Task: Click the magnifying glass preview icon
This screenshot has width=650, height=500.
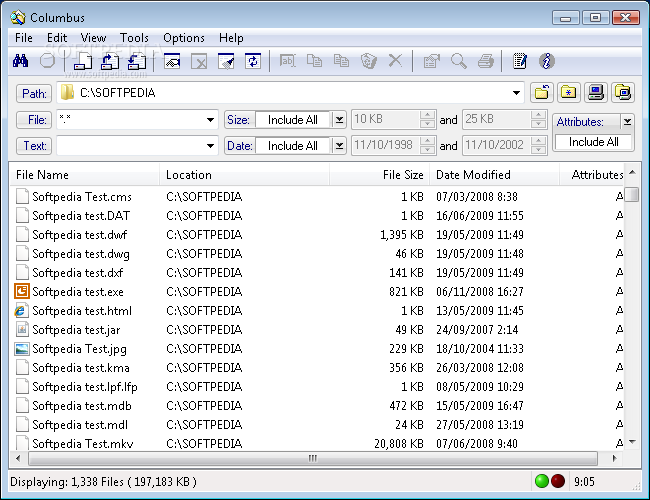Action: (x=458, y=61)
